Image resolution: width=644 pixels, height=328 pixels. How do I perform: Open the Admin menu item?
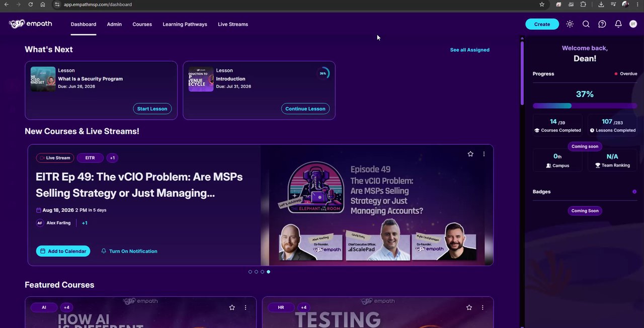point(114,24)
